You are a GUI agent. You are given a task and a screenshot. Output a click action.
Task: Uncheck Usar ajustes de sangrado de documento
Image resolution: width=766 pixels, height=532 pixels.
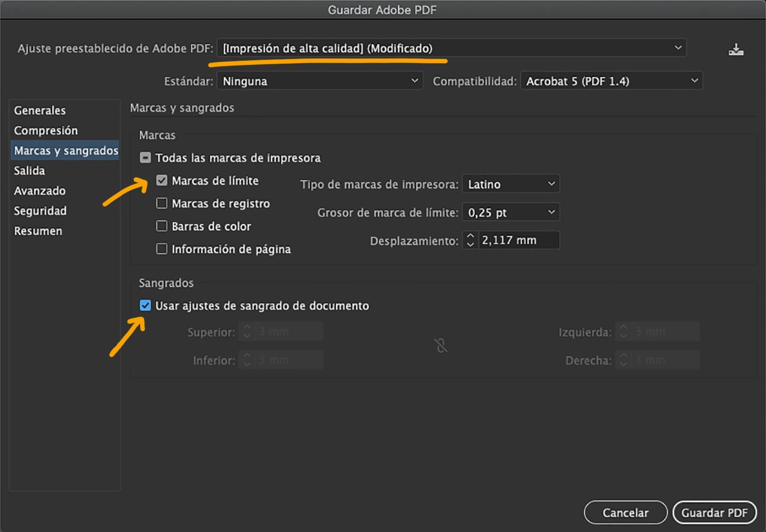pyautogui.click(x=145, y=305)
